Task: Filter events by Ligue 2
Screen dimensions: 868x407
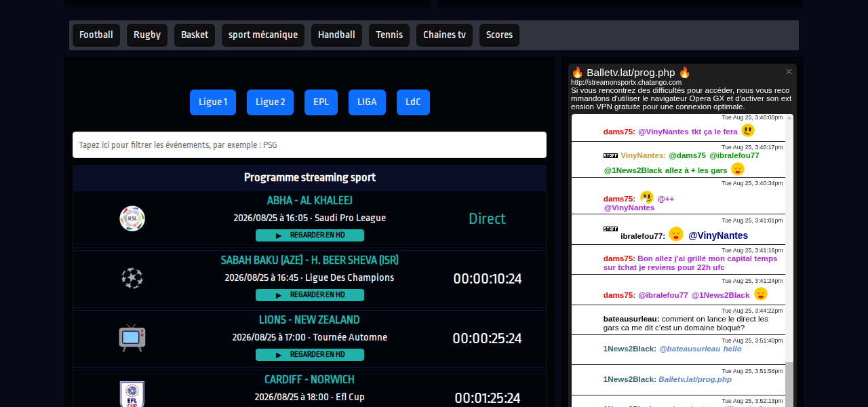Action: coord(271,102)
